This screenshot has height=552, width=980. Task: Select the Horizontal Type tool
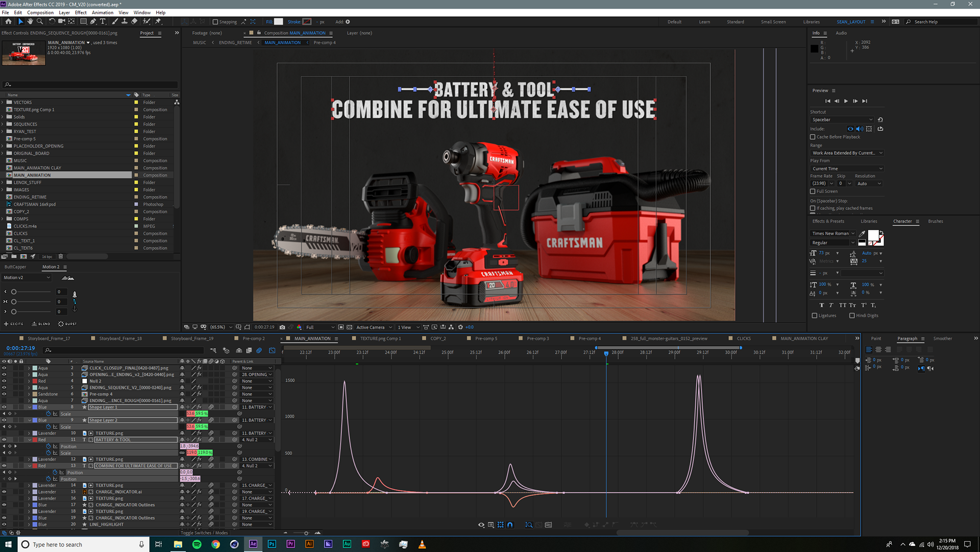103,21
